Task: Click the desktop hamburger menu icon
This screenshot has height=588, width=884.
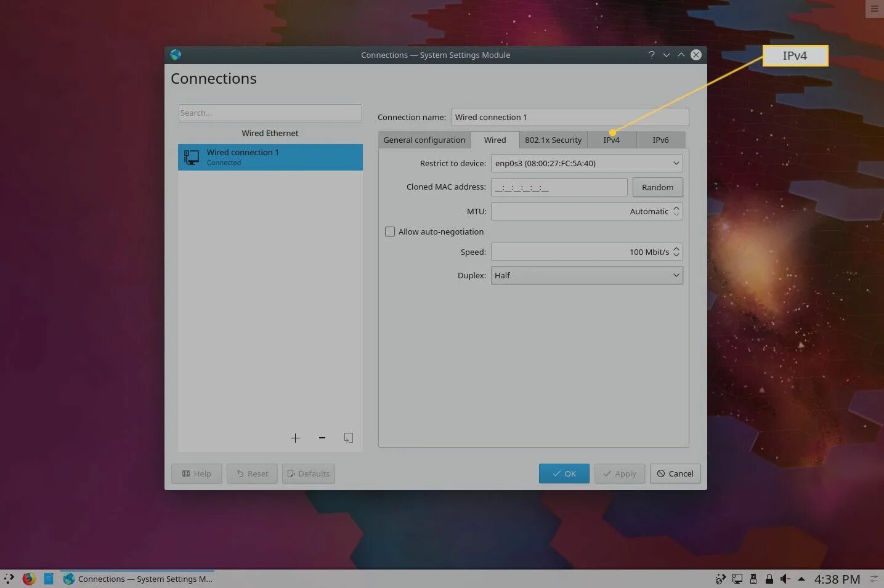Action: pyautogui.click(x=875, y=9)
